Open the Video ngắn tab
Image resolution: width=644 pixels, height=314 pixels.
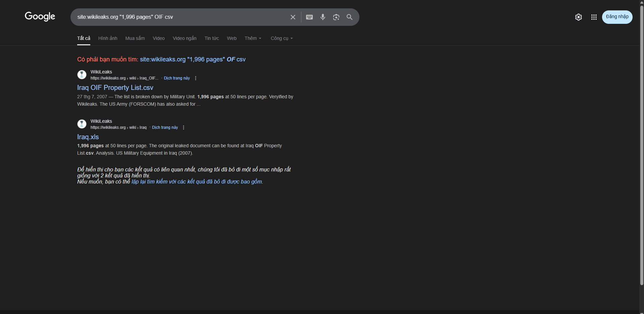185,38
